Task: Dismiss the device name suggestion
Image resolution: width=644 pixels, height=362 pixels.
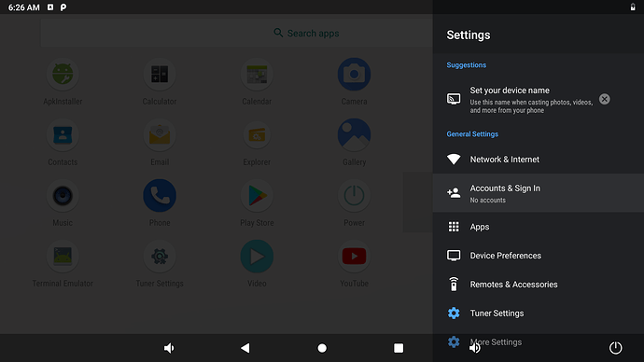Action: pyautogui.click(x=604, y=99)
